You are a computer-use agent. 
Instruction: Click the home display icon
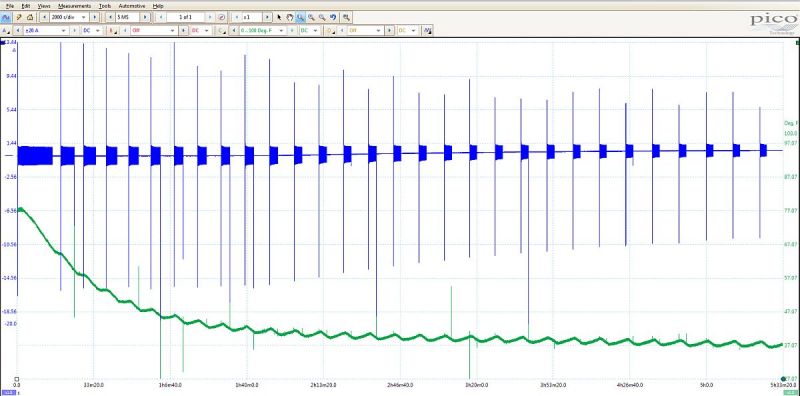[x=30, y=17]
